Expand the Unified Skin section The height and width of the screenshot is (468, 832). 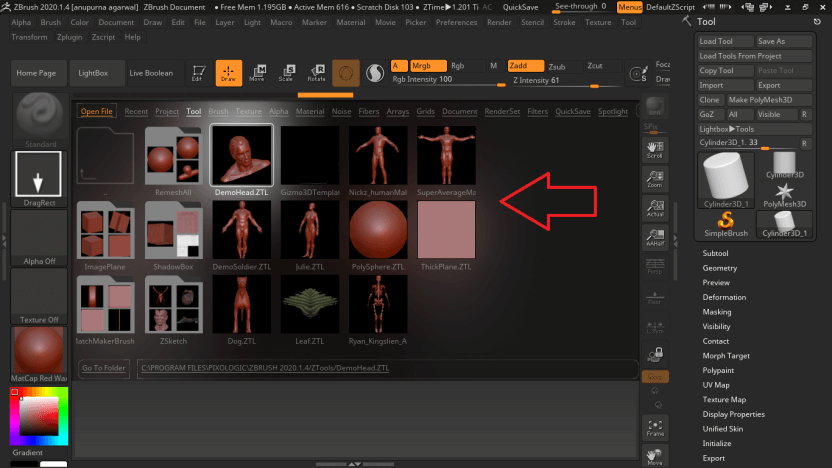(x=723, y=429)
